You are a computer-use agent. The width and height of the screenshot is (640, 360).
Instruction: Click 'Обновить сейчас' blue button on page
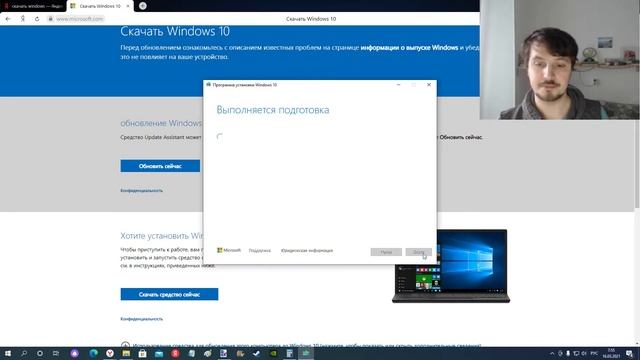(160, 166)
